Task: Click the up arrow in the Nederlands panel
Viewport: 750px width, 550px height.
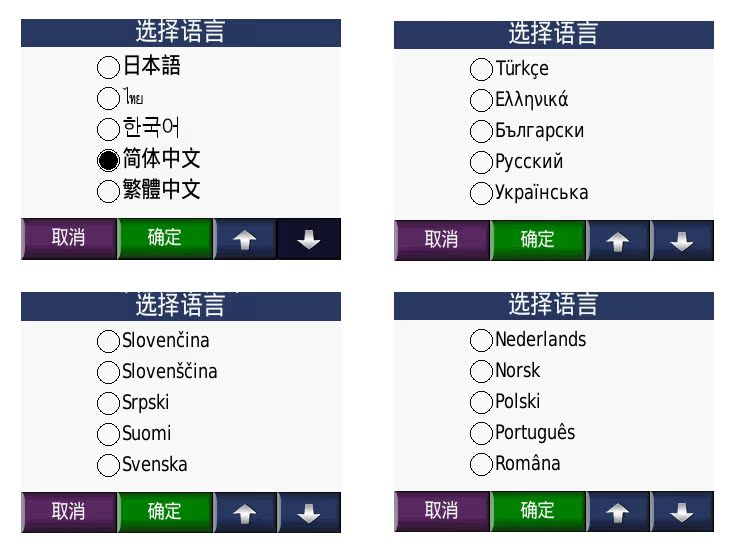Action: (618, 511)
